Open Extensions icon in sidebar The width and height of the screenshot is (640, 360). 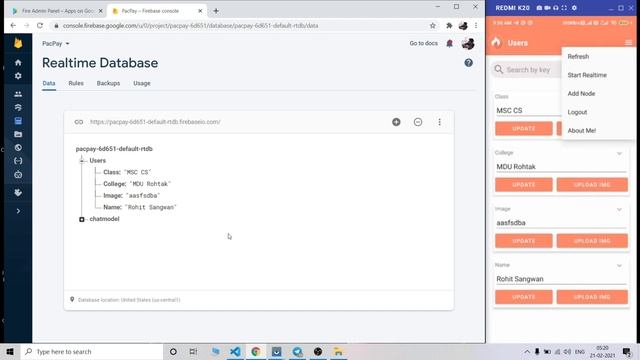(18, 192)
